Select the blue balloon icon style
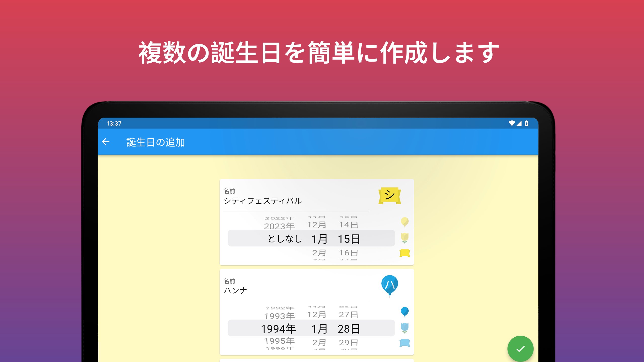 coord(405,312)
